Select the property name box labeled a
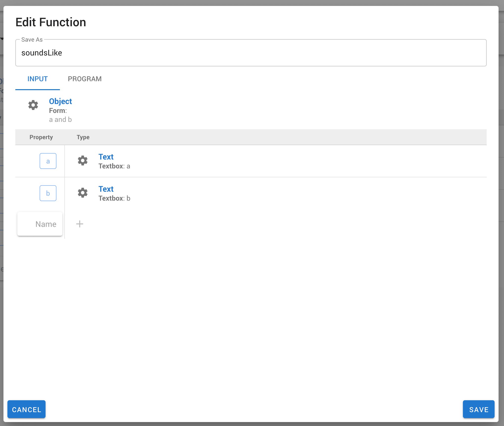This screenshot has width=504, height=426. pos(48,161)
